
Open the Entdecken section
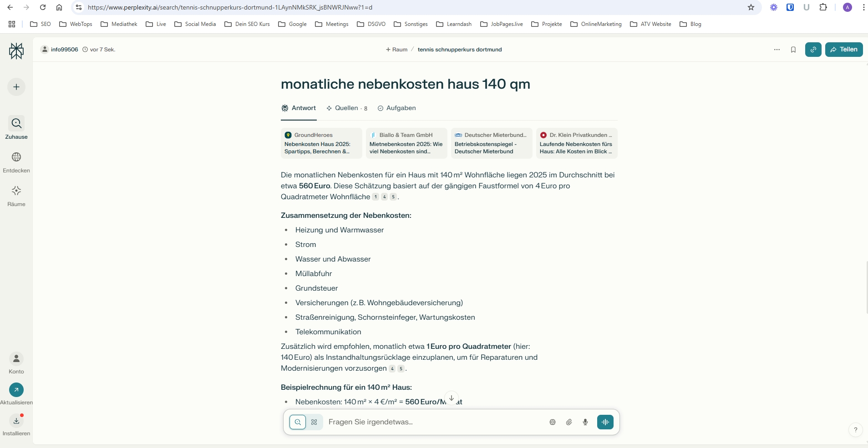(x=16, y=162)
